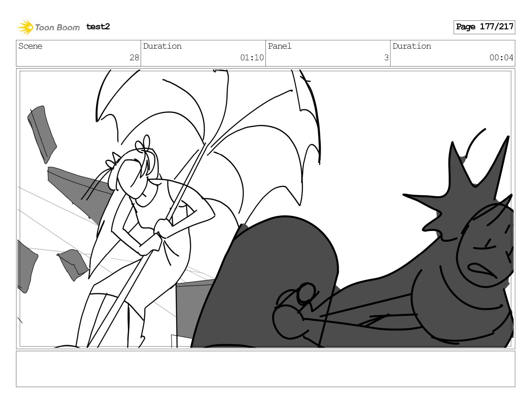This screenshot has height=411, width=532.
Task: Click the Toon Boom logo icon
Action: (25, 27)
